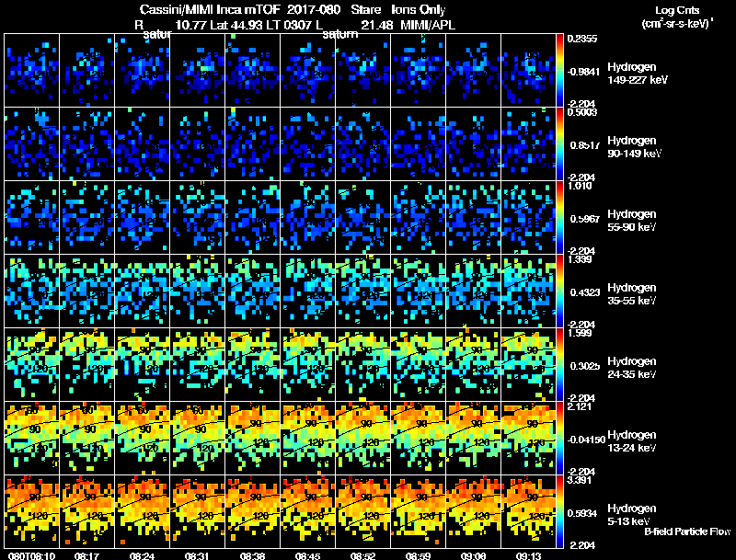This screenshot has height=560, width=736.
Task: Click the 080T08:10 start time label
Action: [x=31, y=555]
